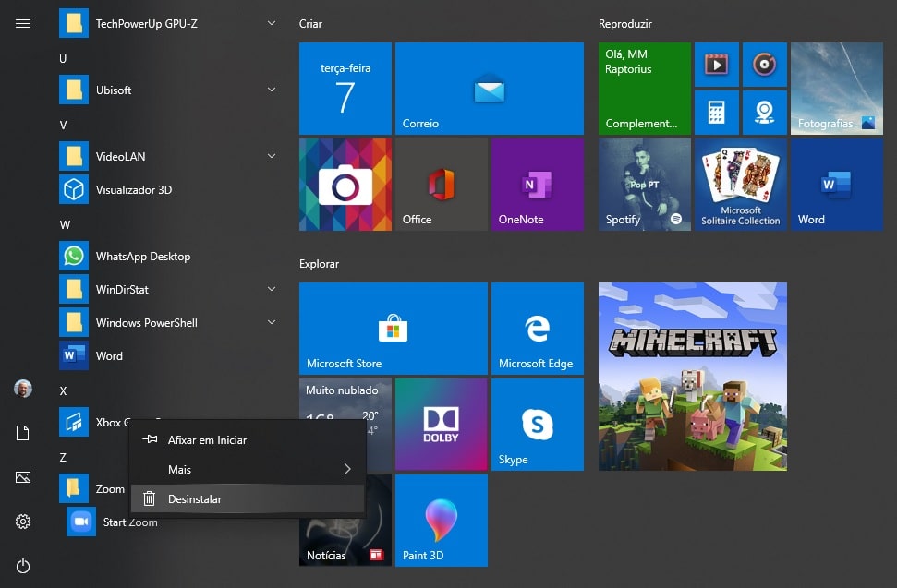
Task: Click the Explorar group header
Action: point(319,264)
